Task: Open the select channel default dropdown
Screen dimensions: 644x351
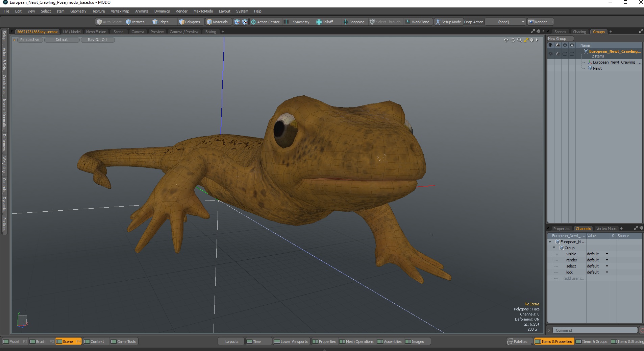Action: 598,266
